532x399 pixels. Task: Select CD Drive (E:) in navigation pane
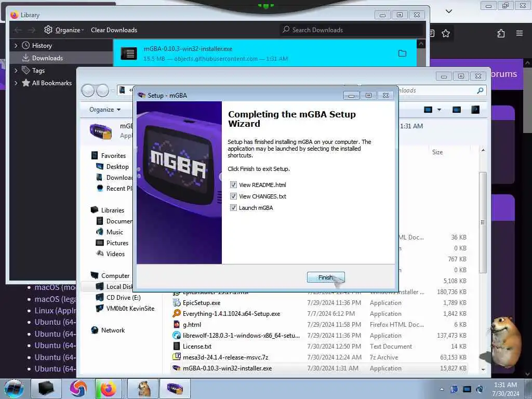(123, 298)
